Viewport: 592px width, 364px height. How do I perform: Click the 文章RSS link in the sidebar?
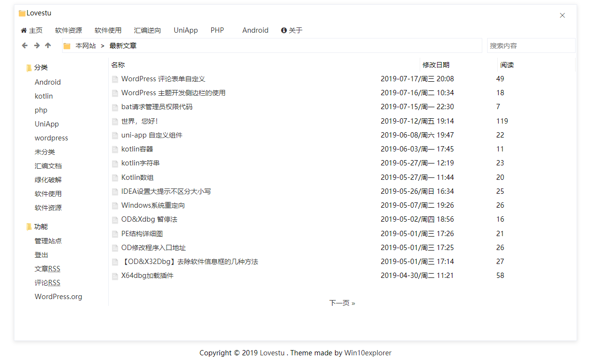pos(47,268)
